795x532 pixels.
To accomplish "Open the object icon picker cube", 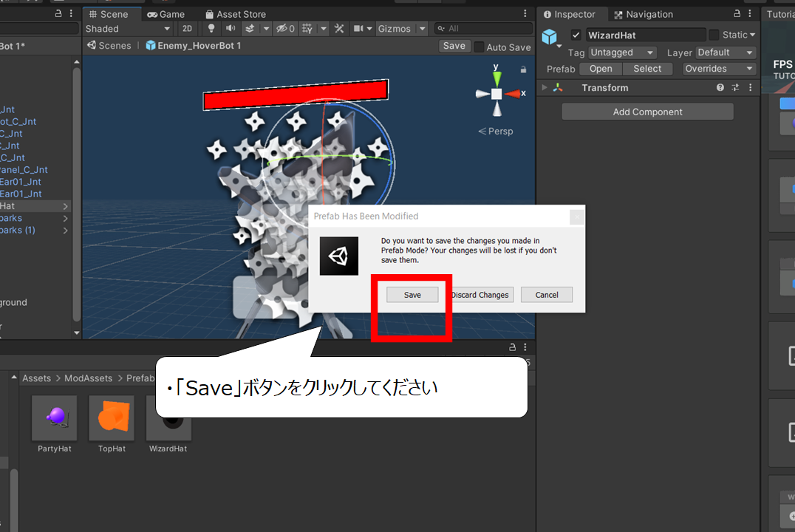I will [549, 36].
